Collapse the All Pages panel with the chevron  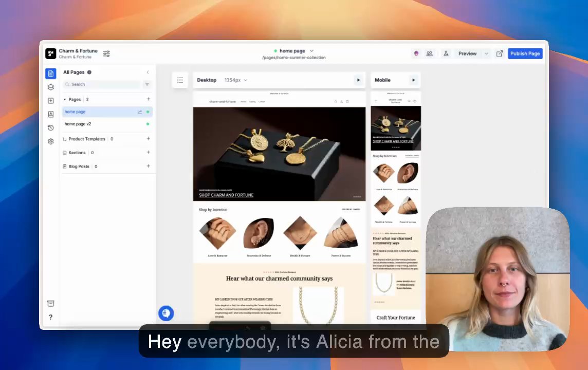point(148,72)
